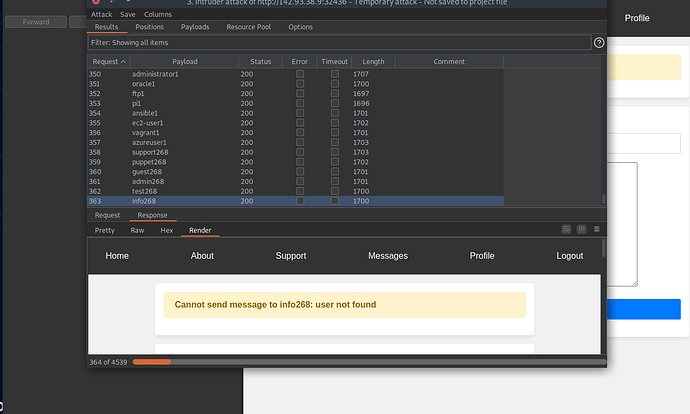Open the Attack menu
The image size is (690, 414).
pos(101,15)
